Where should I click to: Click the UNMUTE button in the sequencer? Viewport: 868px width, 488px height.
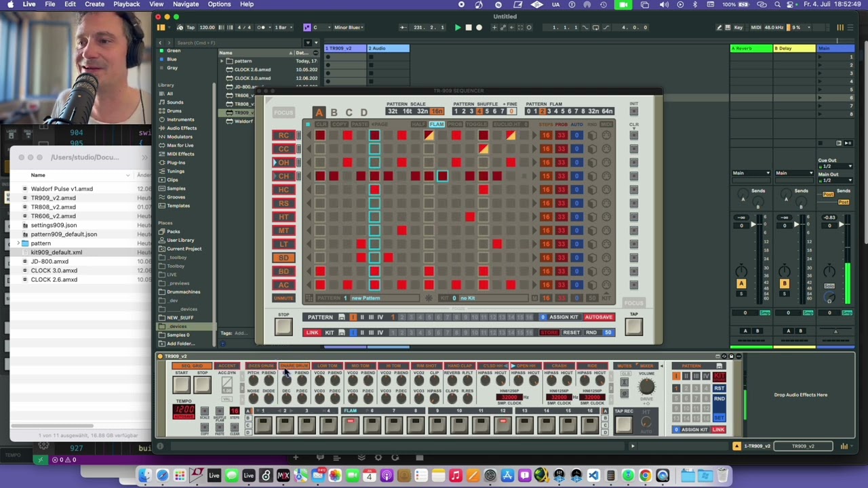(x=283, y=298)
